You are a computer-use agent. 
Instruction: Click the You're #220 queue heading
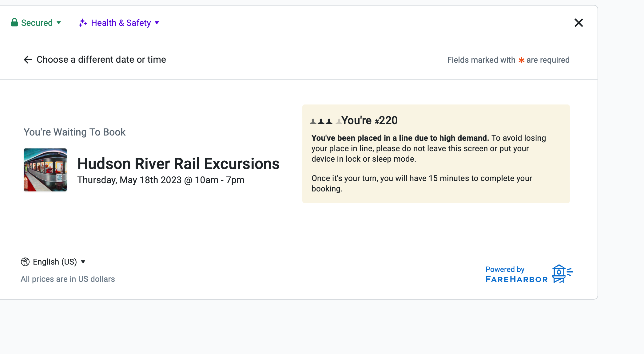(x=369, y=120)
